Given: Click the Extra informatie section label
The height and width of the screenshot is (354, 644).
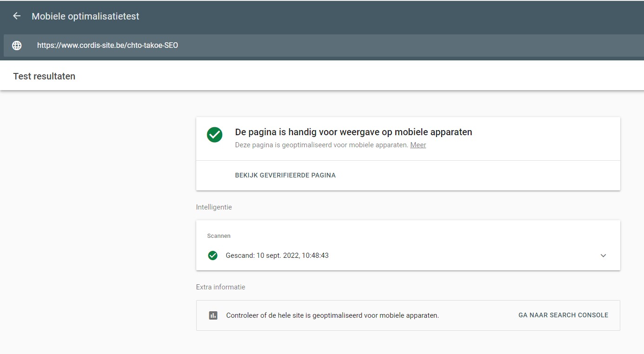Looking at the screenshot, I should click(x=220, y=287).
